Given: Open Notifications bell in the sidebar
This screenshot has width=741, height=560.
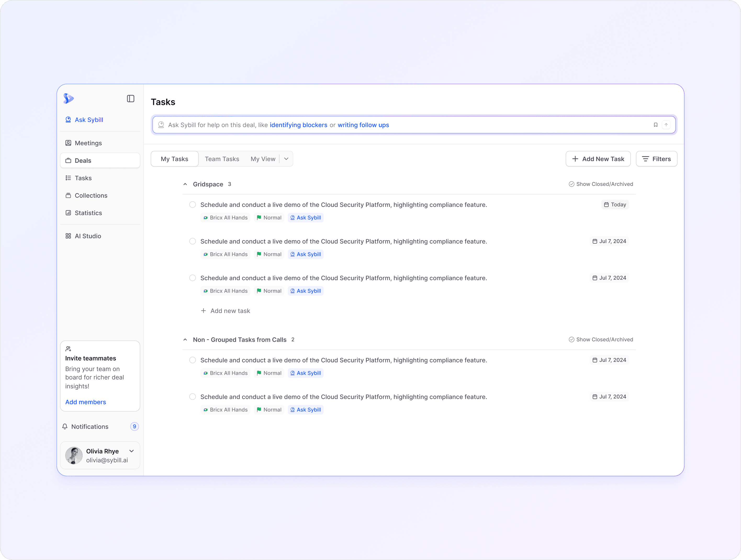Looking at the screenshot, I should [65, 426].
